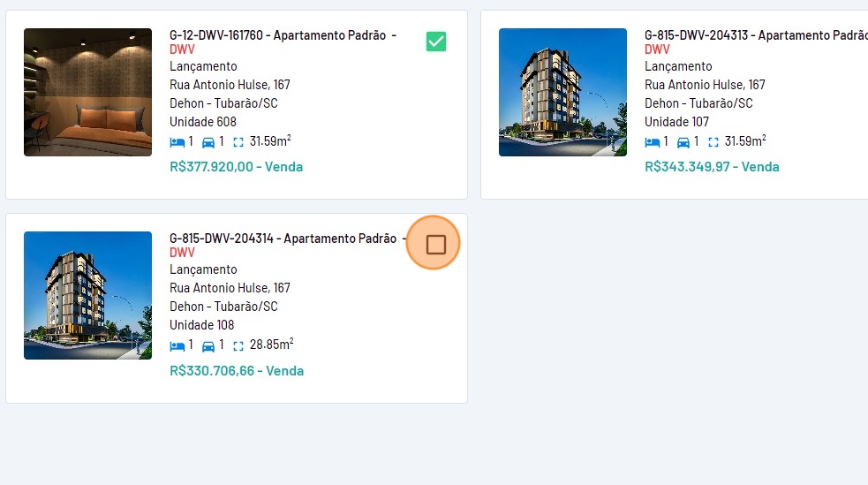The image size is (868, 485).
Task: Click area size icon beside 28.85m²
Action: (238, 345)
